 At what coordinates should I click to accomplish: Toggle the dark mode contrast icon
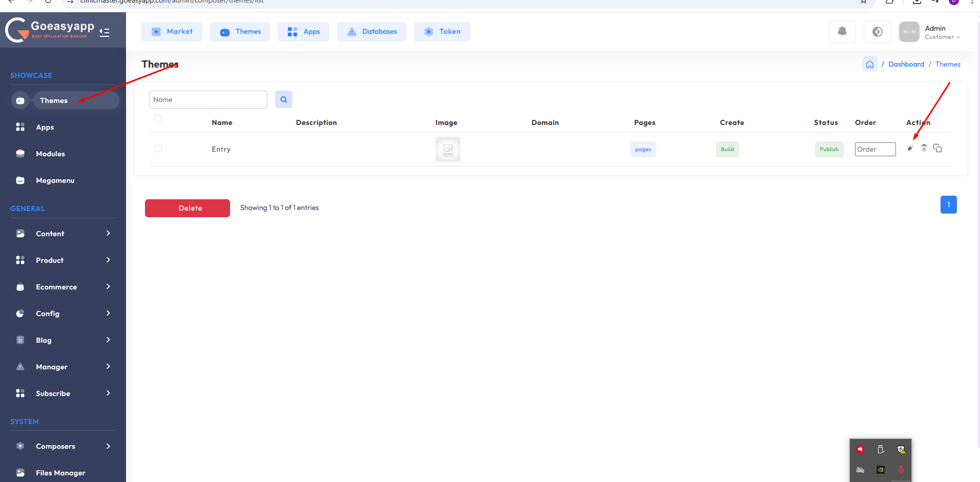877,32
